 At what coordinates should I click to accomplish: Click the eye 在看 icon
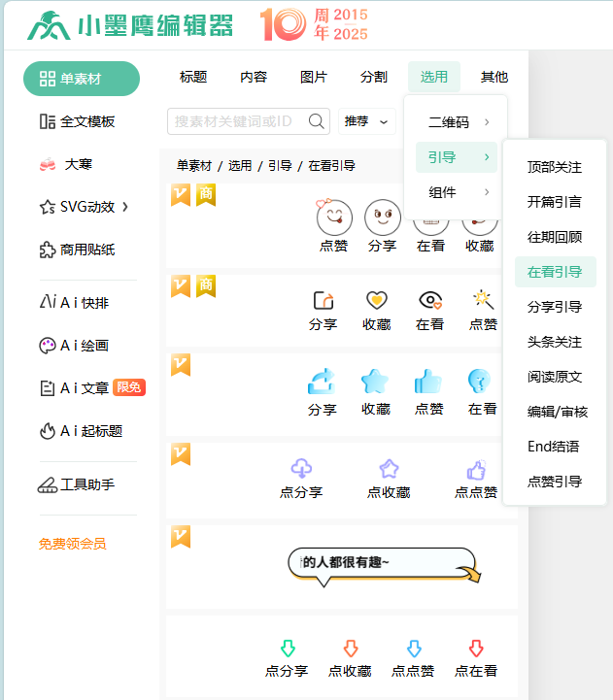(429, 300)
